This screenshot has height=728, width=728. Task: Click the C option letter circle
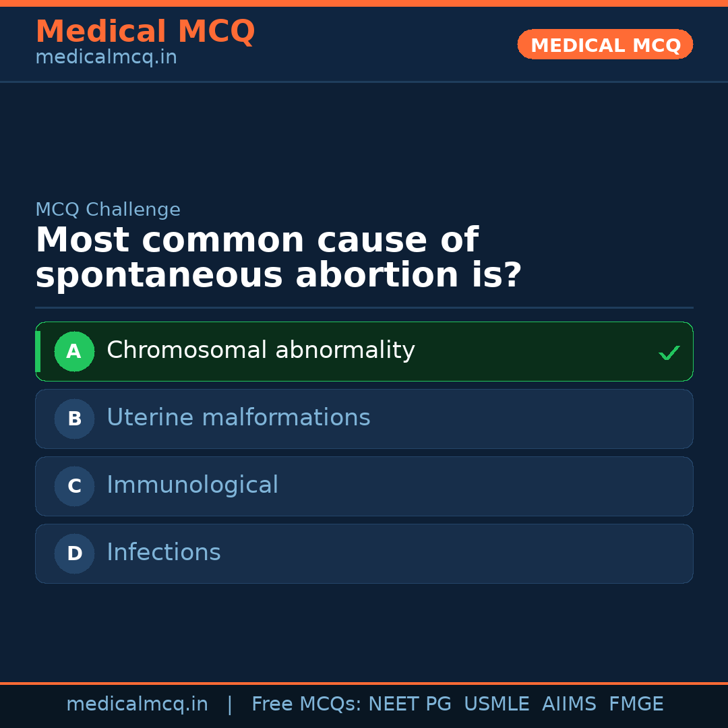[x=74, y=486]
